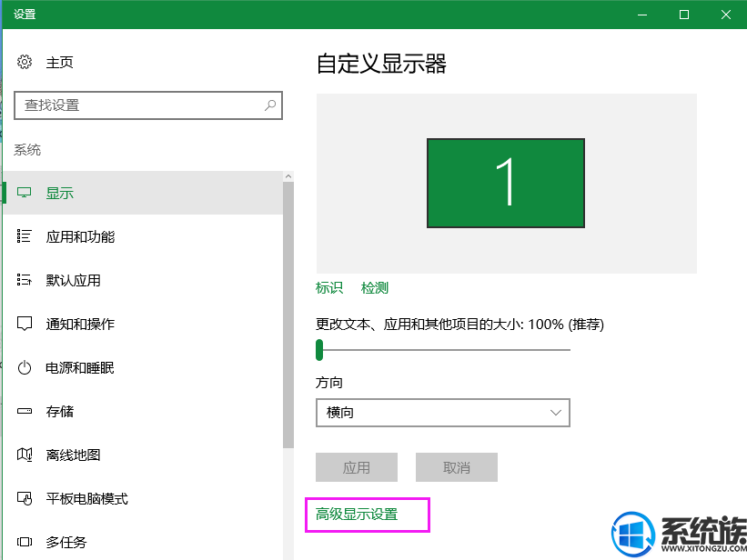Click the Power and sleep icon

[25, 367]
